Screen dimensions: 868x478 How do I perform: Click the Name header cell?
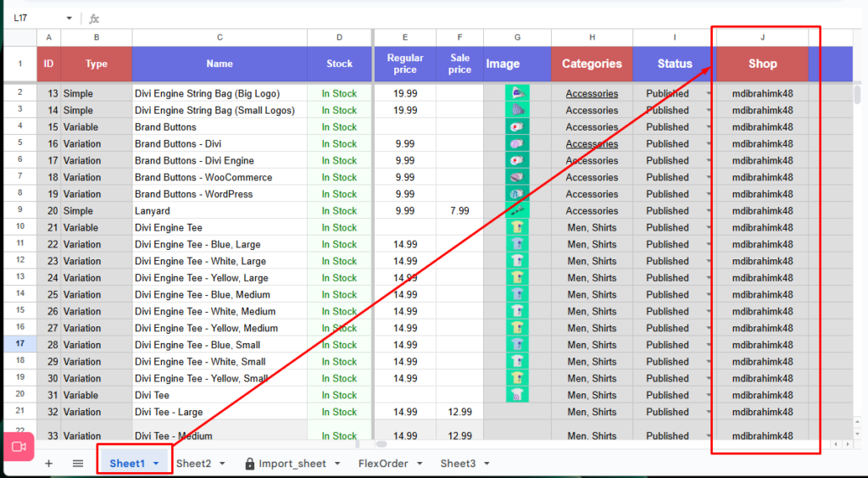(x=220, y=64)
